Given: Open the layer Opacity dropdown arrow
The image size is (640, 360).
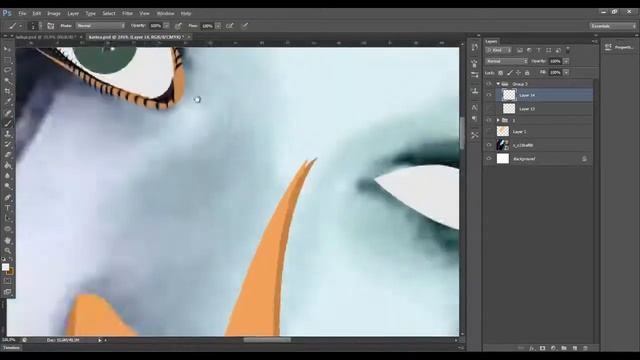Looking at the screenshot, I should tap(566, 61).
